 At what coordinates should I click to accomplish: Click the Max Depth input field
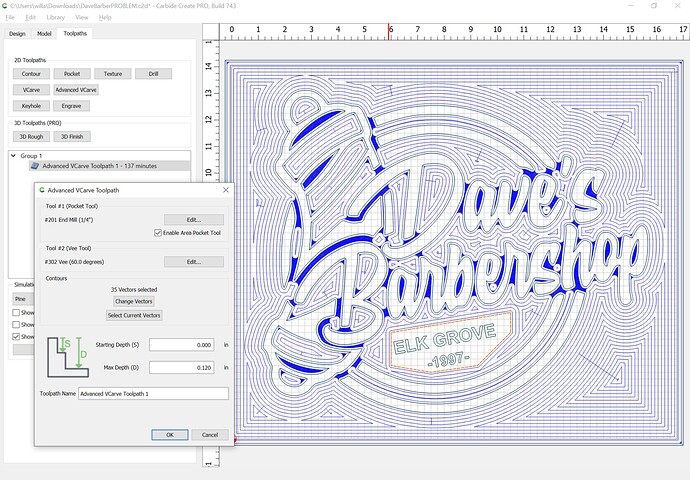(183, 367)
